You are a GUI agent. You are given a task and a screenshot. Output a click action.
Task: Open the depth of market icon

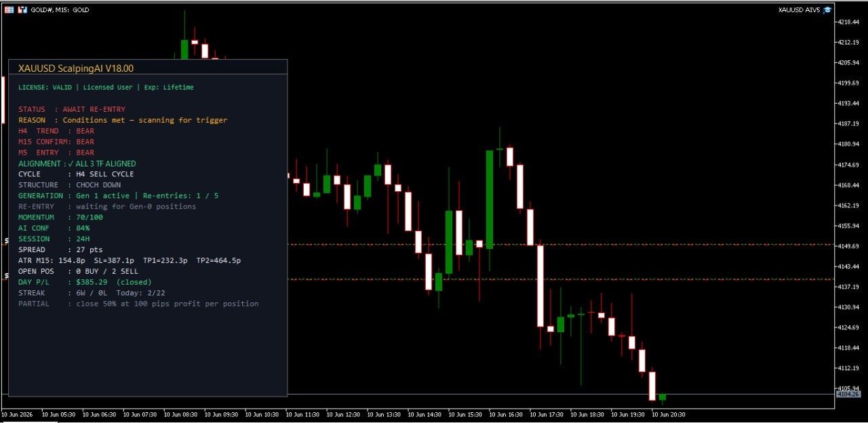[x=22, y=9]
